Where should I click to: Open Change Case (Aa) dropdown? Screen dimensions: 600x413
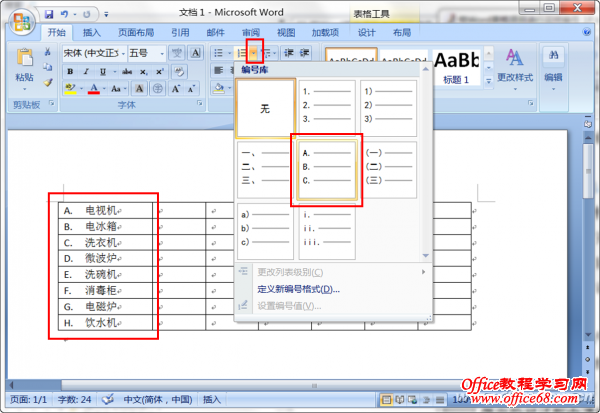pyautogui.click(x=118, y=89)
